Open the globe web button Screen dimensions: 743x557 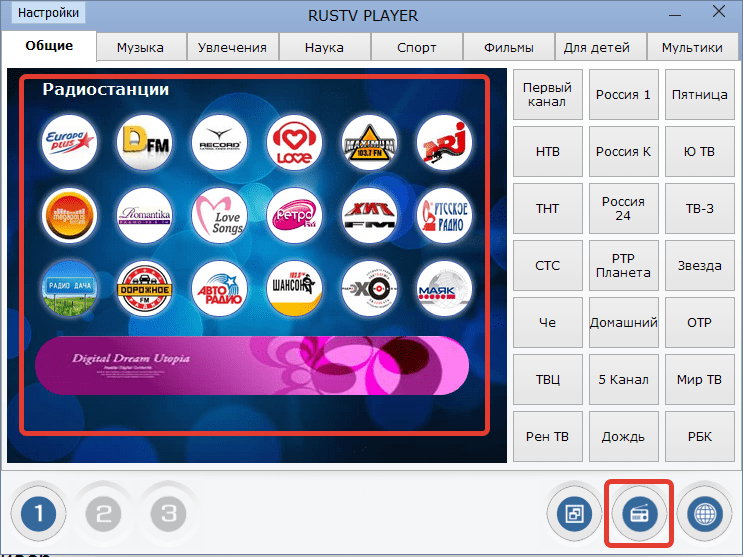click(705, 514)
